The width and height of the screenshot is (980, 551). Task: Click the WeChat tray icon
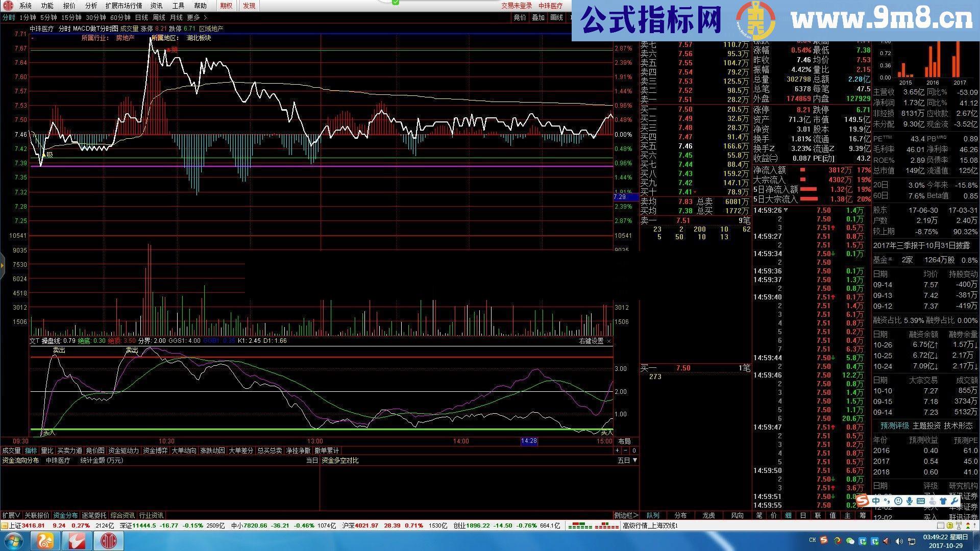850,541
